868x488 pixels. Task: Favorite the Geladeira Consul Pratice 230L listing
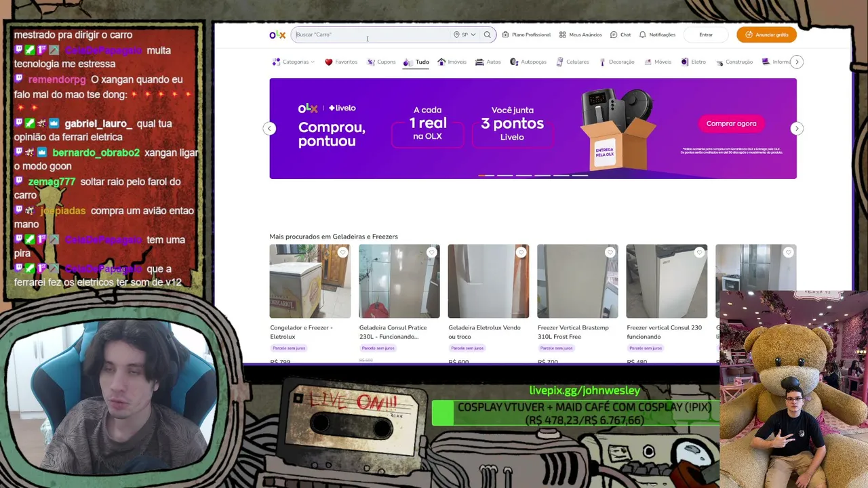(431, 252)
